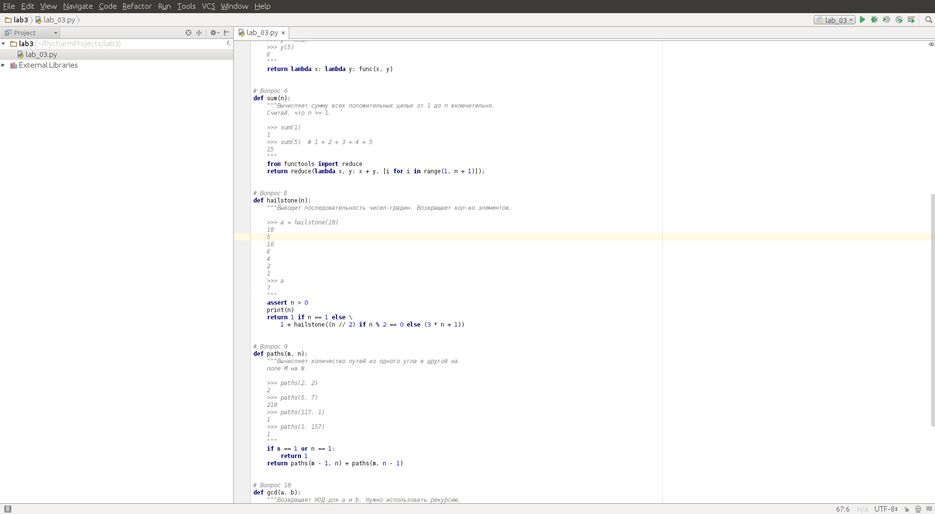Viewport: 935px width, 514px height.
Task: Open the Tools menu
Action: click(x=186, y=6)
